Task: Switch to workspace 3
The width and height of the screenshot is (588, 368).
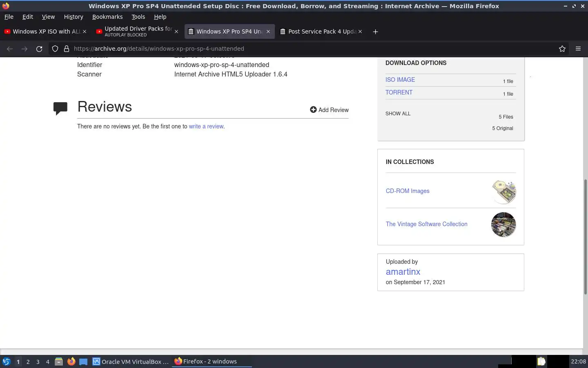Action: [38, 361]
